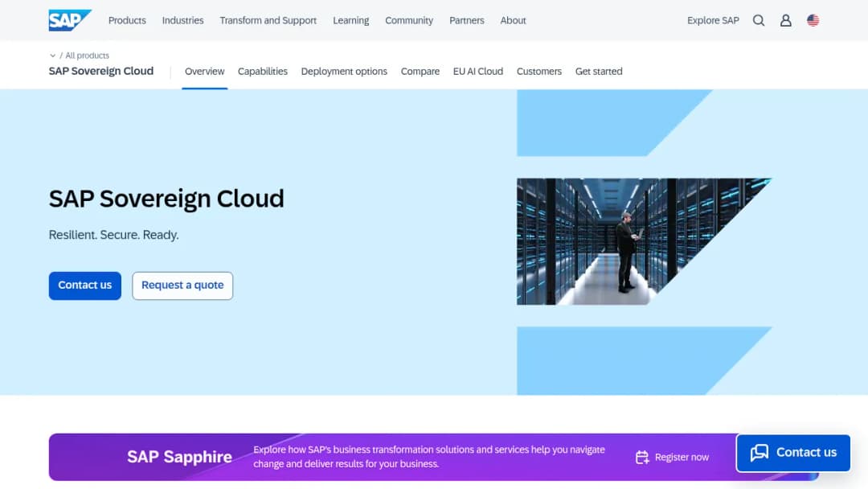Viewport: 868px width, 489px height.
Task: Switch to the EU AI Cloud tab
Action: pyautogui.click(x=478, y=72)
